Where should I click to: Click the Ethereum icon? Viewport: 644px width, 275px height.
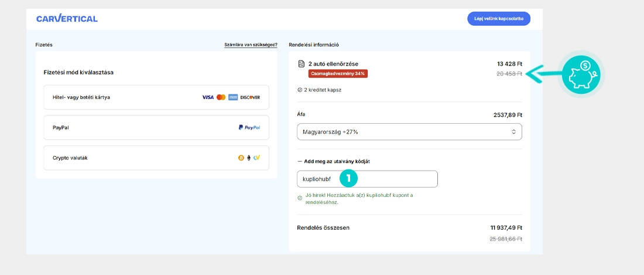coord(248,158)
